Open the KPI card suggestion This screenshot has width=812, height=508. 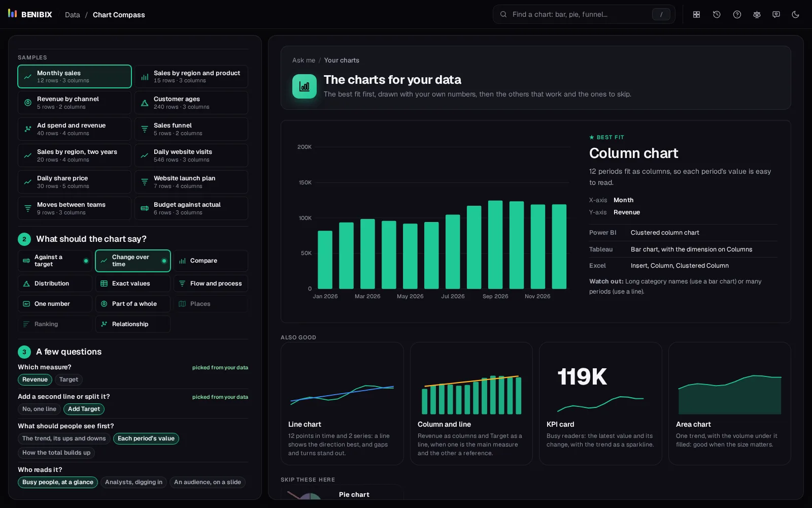[600, 404]
